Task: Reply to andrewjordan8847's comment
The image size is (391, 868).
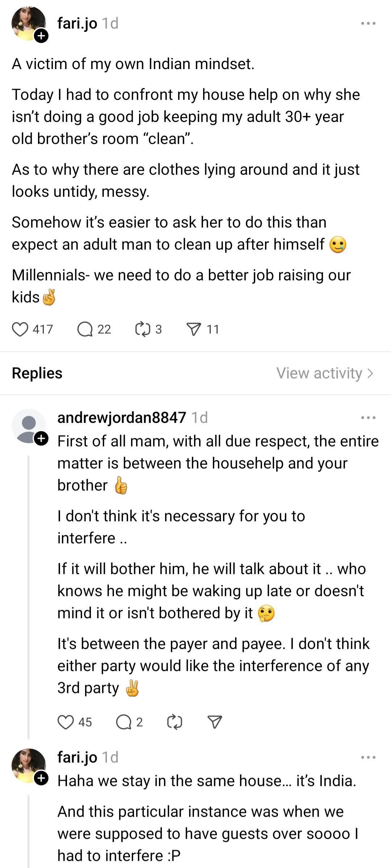Action: tap(123, 722)
